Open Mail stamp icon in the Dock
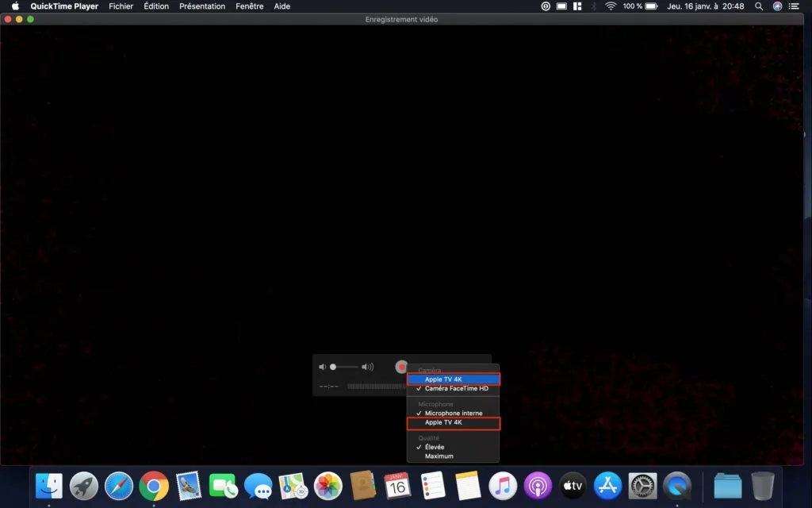Screen dimensions: 812x508 [x=189, y=487]
